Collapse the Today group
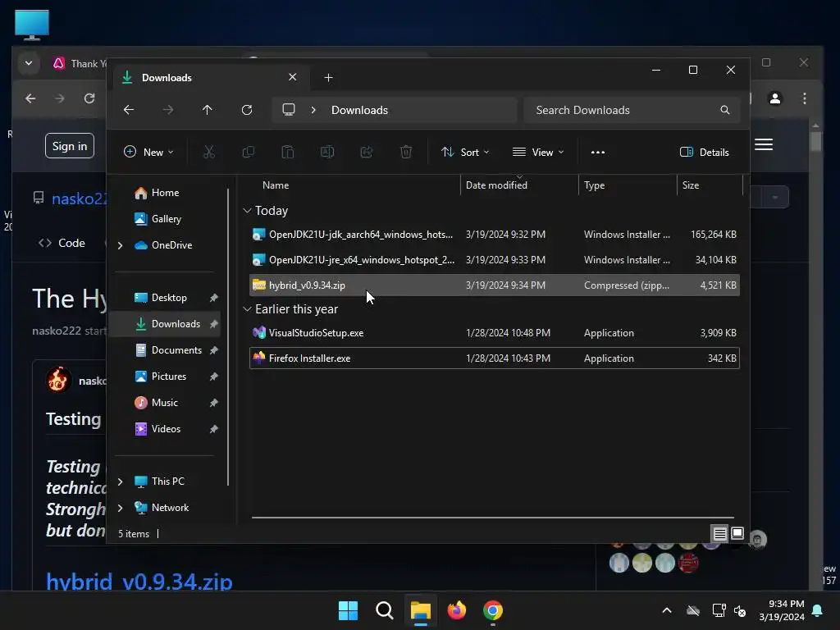The image size is (840, 630). (x=247, y=211)
